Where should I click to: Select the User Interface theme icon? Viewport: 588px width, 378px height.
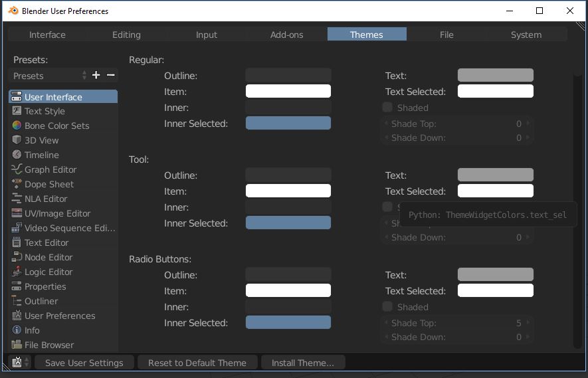17,97
